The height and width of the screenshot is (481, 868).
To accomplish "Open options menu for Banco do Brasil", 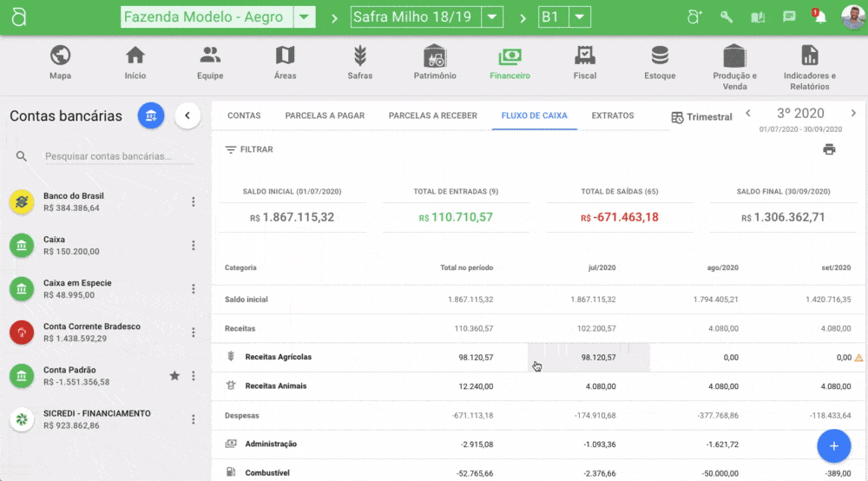I will (194, 202).
